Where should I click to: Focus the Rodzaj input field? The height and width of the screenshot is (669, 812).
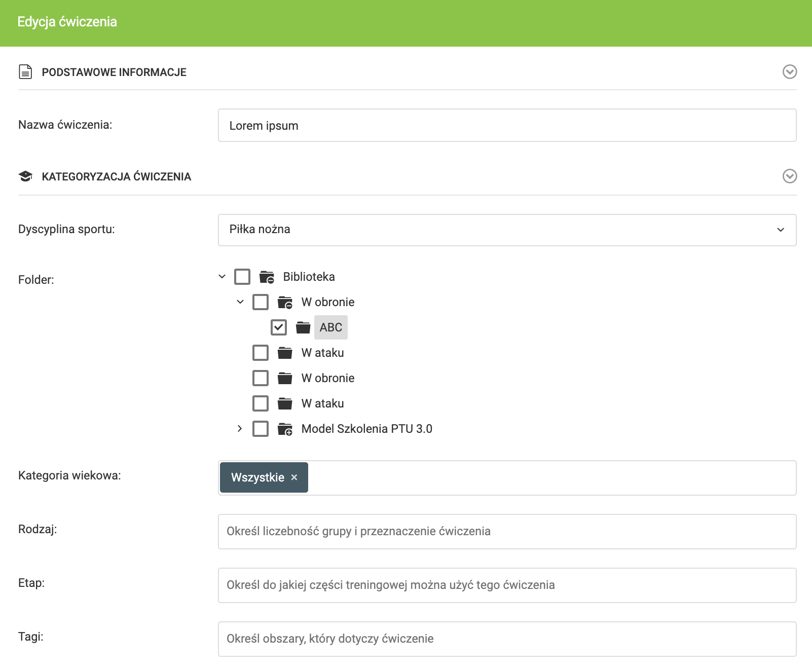point(507,532)
